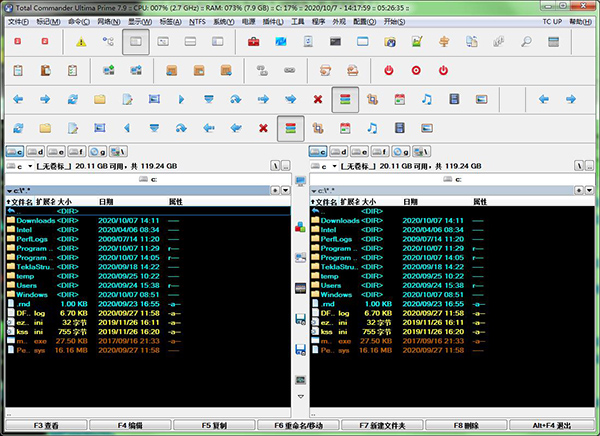The image size is (600, 436).
Task: Click the clipboard checklist icon
Action: tap(72, 70)
